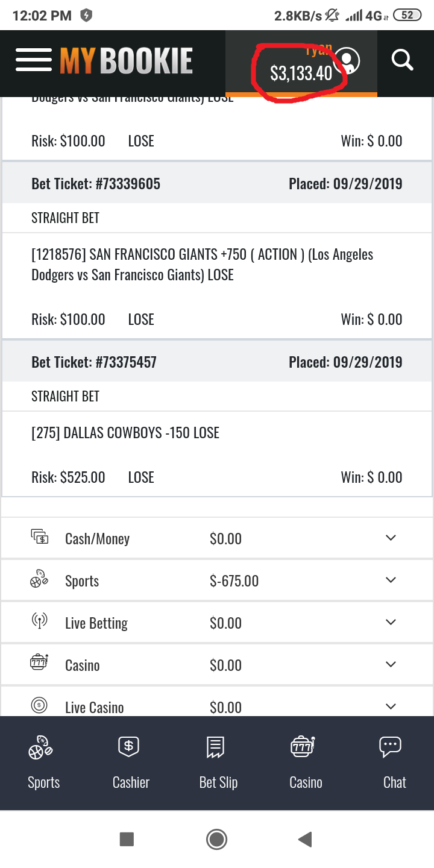Open the user profile icon

click(347, 60)
